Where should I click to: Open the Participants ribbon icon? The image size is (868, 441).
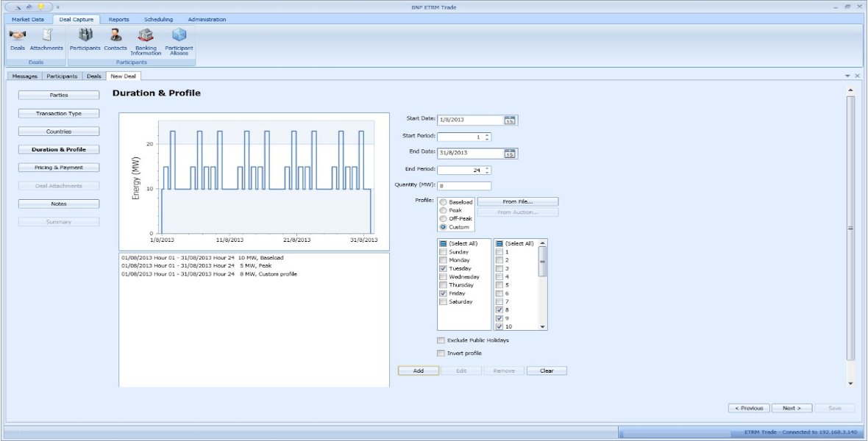coord(85,38)
